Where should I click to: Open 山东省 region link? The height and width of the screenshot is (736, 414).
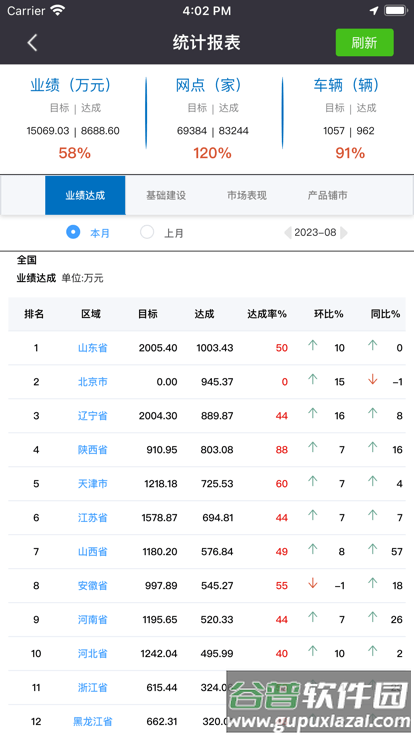pos(92,348)
